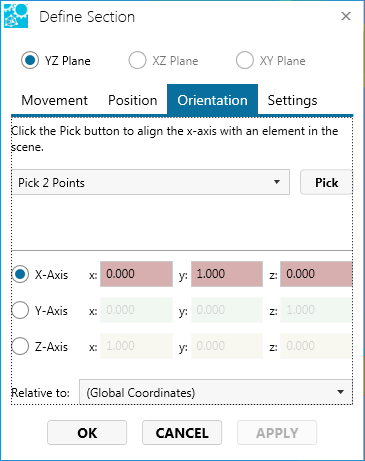
Task: Switch to the Movement tab
Action: pyautogui.click(x=54, y=100)
